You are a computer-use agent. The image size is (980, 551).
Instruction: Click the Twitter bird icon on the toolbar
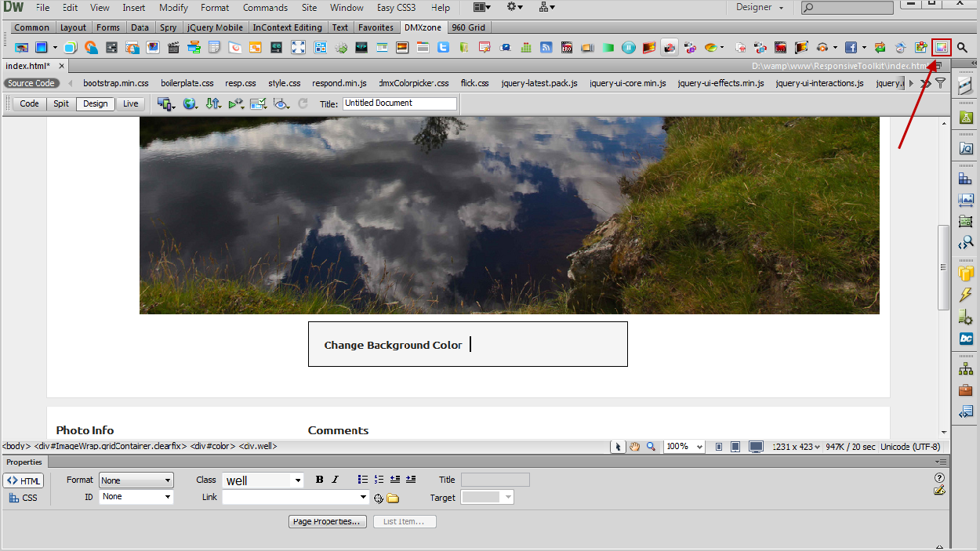coord(443,48)
